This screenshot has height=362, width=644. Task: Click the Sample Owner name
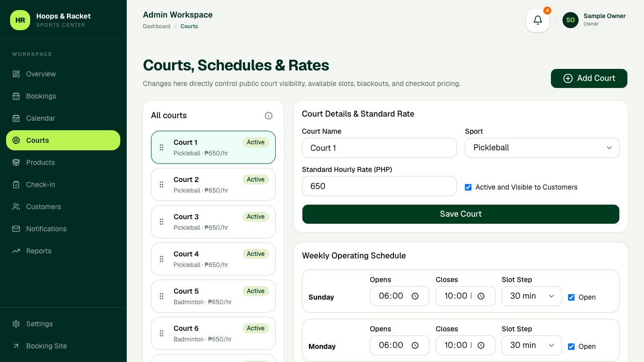coord(604,16)
